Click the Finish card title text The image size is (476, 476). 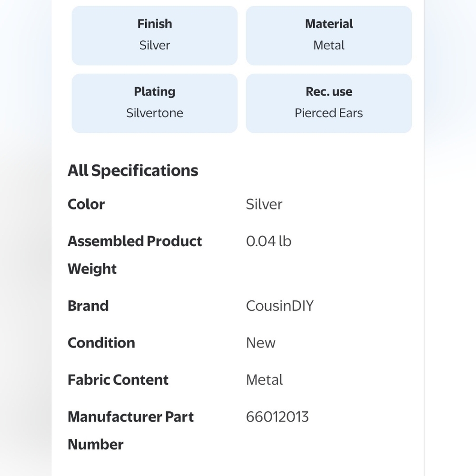[155, 24]
